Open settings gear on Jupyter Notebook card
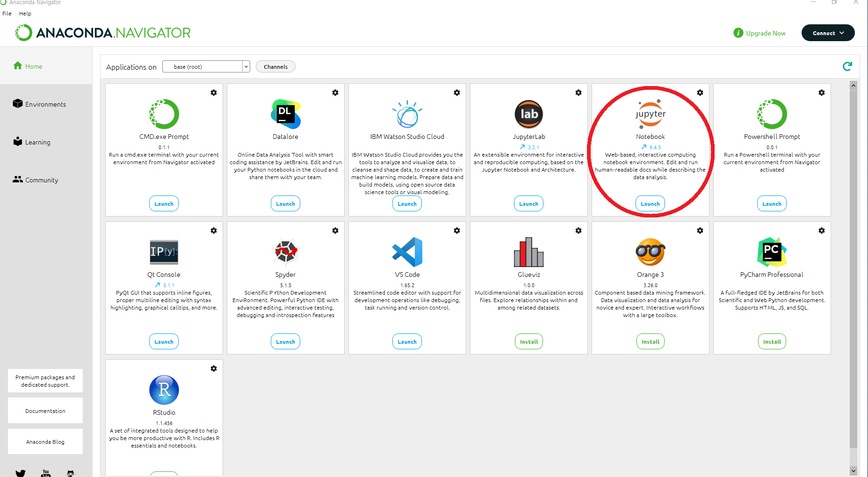868x477 pixels. [x=700, y=93]
